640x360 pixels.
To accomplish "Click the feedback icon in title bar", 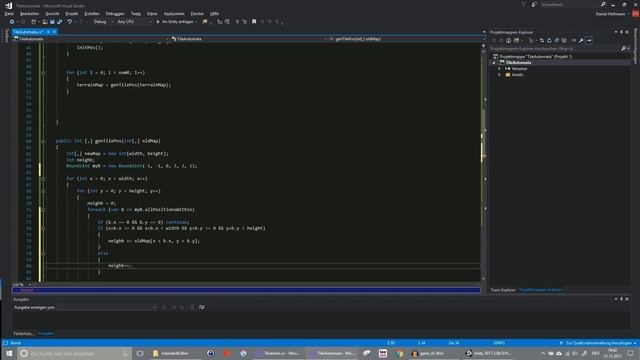I will [534, 4].
